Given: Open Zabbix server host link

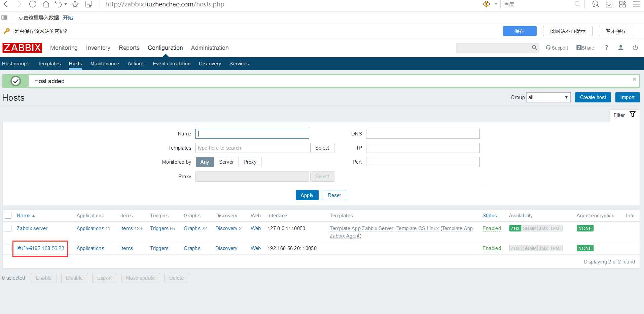Looking at the screenshot, I should click(32, 228).
